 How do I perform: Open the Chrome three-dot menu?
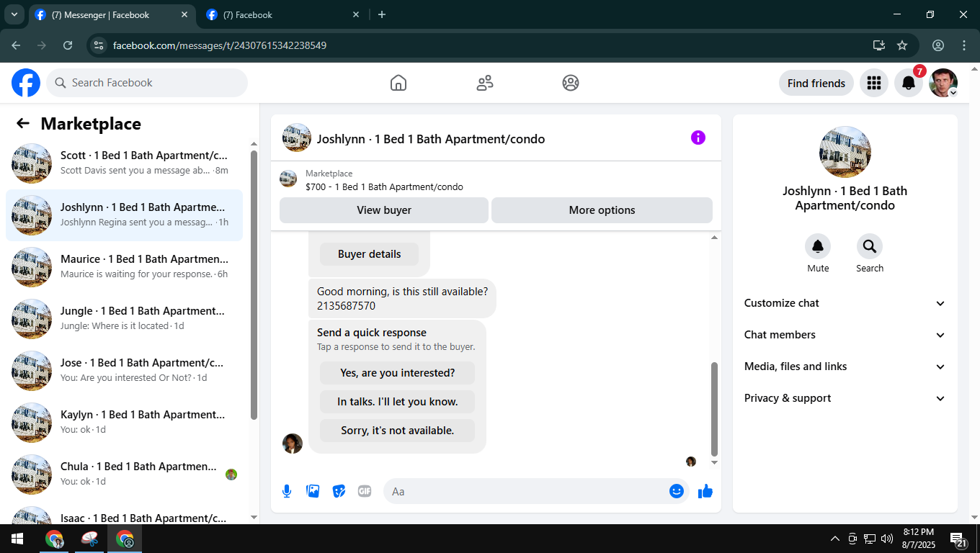pos(964,45)
